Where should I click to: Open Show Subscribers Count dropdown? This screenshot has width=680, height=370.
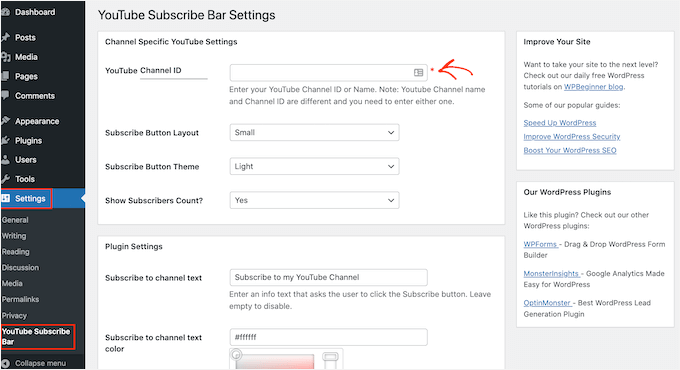coord(314,200)
